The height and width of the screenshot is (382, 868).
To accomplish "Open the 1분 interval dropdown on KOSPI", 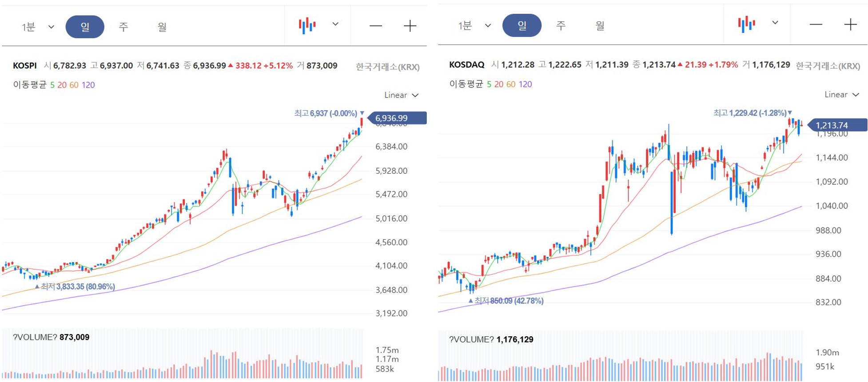I will click(x=38, y=27).
